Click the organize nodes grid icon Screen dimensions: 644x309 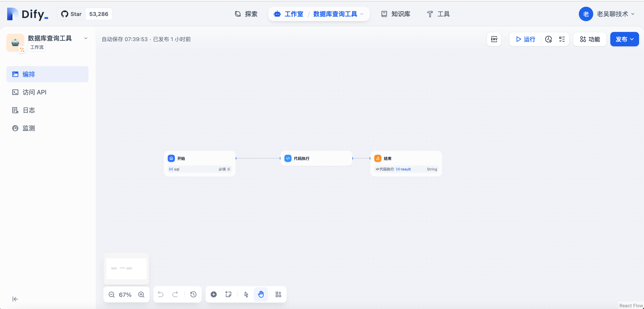278,294
